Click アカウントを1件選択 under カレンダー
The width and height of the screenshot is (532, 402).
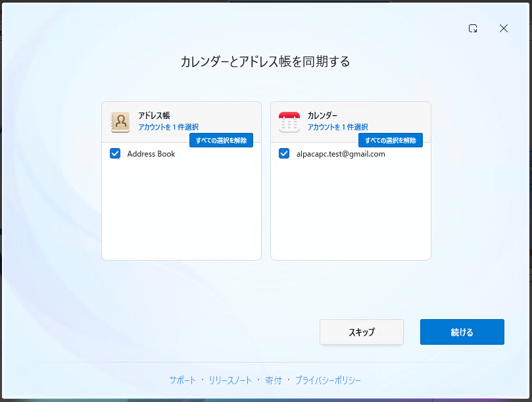click(337, 127)
